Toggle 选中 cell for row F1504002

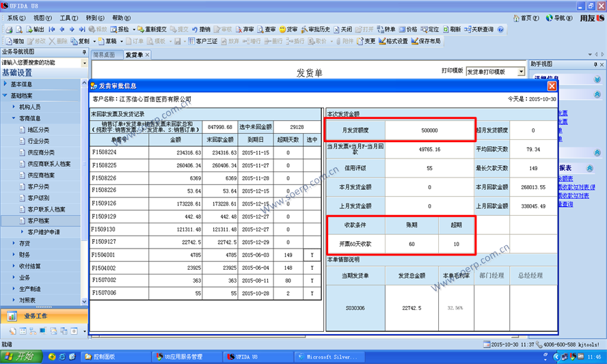point(312,268)
